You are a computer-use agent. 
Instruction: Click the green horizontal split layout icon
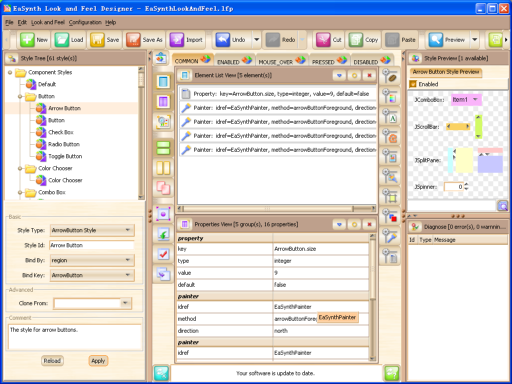163,148
